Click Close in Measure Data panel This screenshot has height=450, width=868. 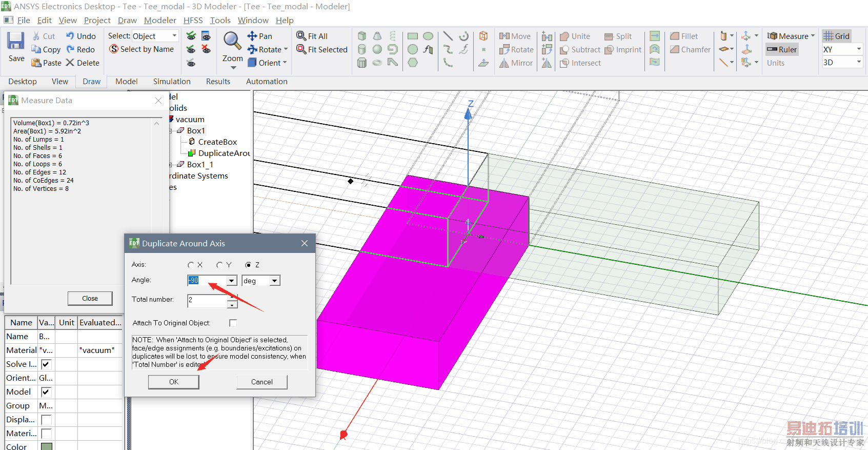(x=90, y=299)
